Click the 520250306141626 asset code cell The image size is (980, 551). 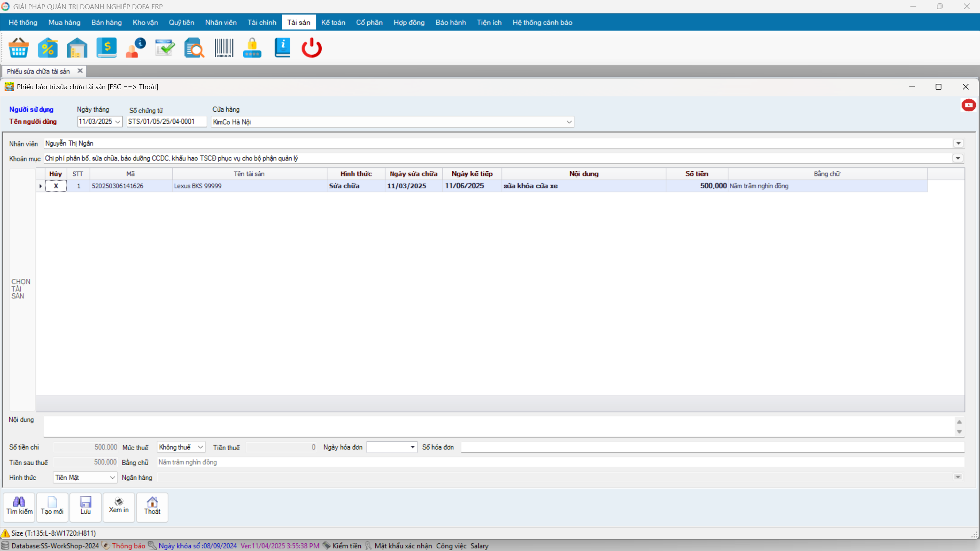[x=131, y=186]
